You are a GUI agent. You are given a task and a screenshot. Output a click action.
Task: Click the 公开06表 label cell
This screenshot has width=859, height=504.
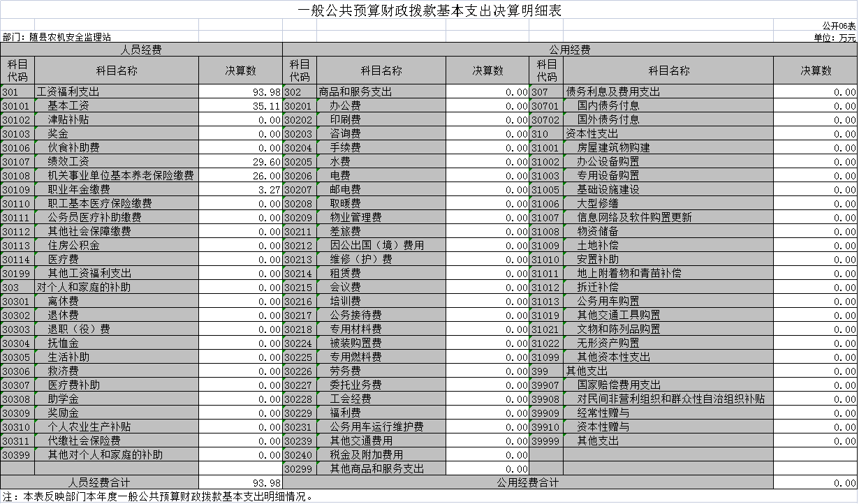(815, 25)
